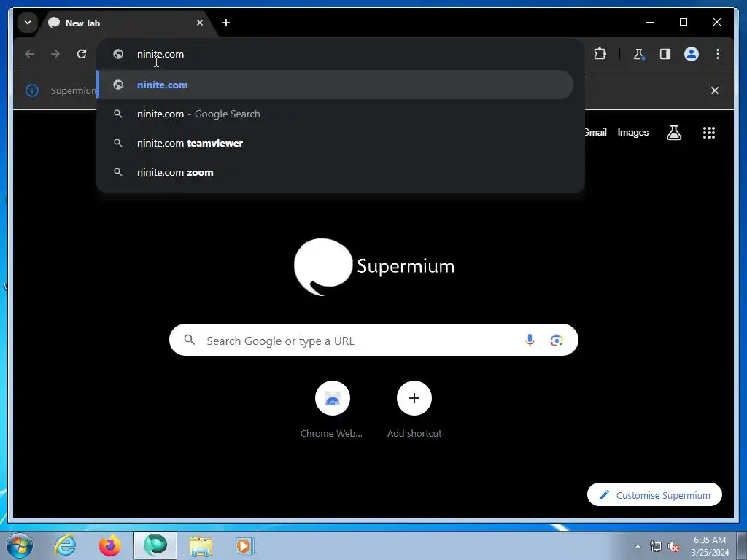Click the Supermium taskbar button
The height and width of the screenshot is (560, 747).
coord(155,545)
